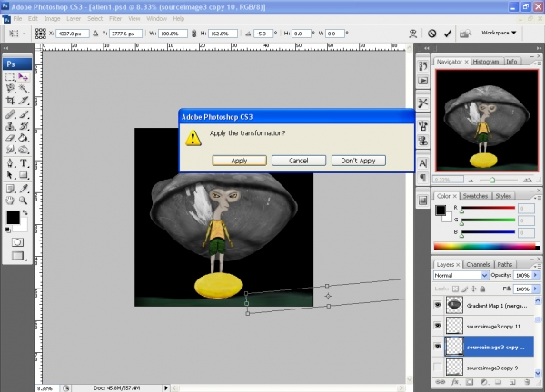Select the Zoom magnifier tool

coord(24,201)
